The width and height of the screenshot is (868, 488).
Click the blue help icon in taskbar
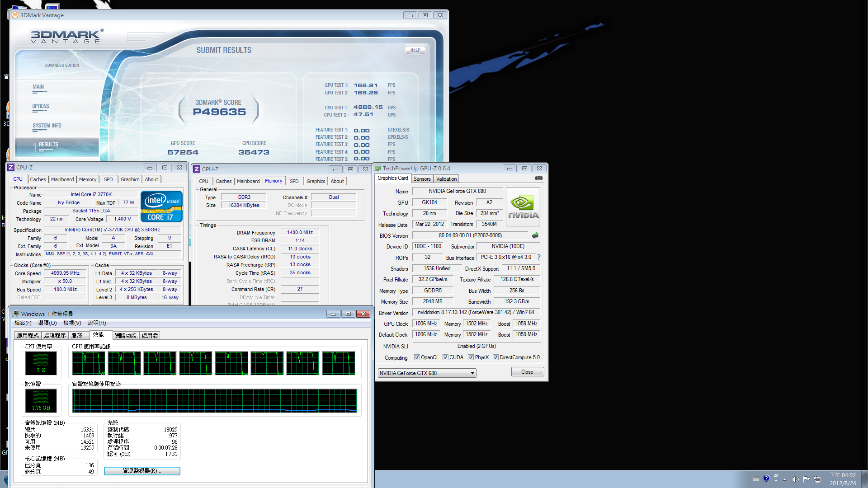coord(766,478)
